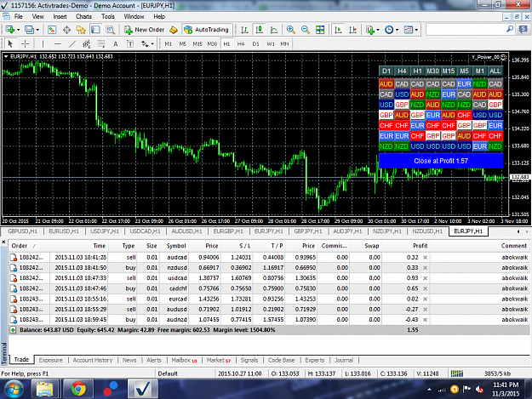This screenshot has width=532, height=399.
Task: Switch to GBPUSD,H1 chart tab
Action: pyautogui.click(x=22, y=231)
